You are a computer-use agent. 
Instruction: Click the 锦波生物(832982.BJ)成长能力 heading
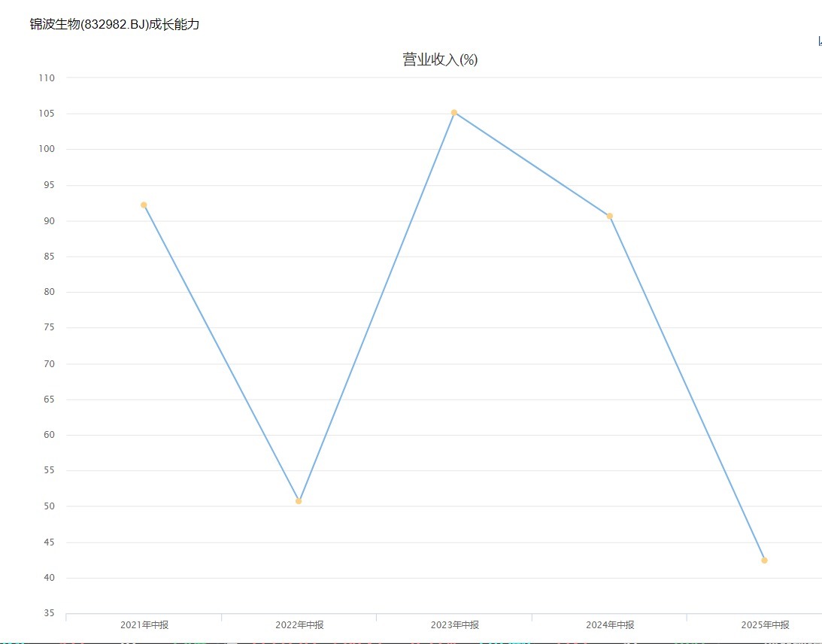(114, 24)
